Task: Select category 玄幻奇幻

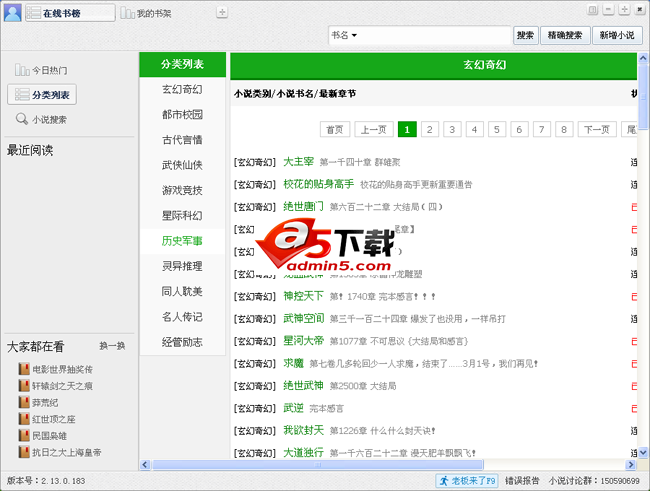Action: click(182, 89)
